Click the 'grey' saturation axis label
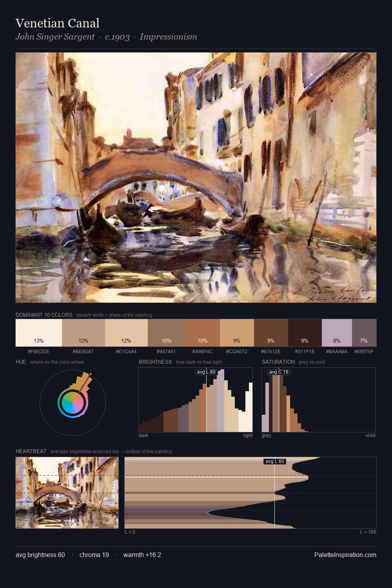 (x=267, y=436)
